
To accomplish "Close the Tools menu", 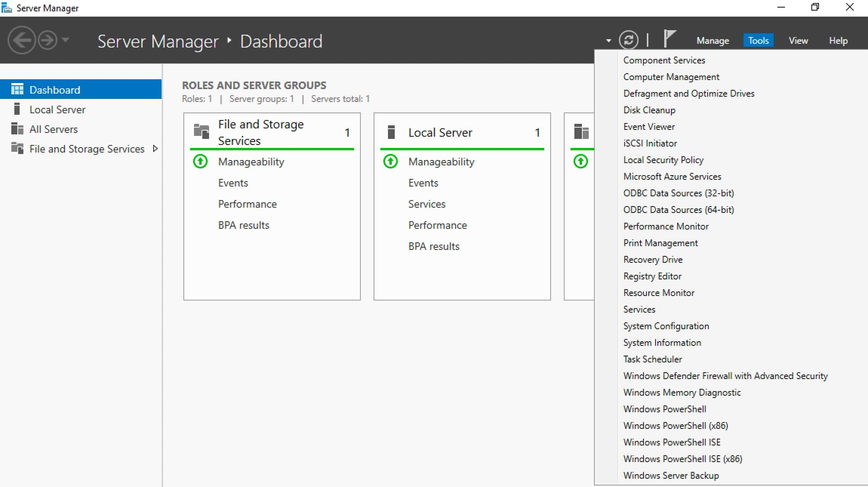I will (758, 40).
